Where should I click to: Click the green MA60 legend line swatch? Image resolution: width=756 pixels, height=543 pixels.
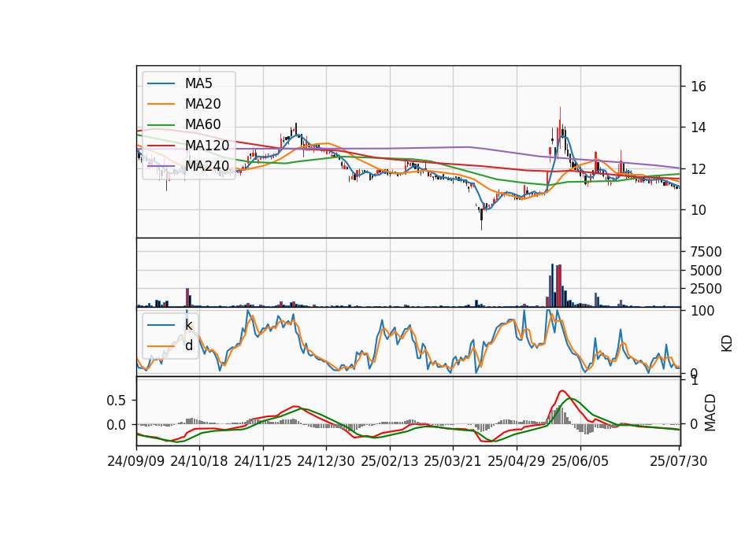161,125
